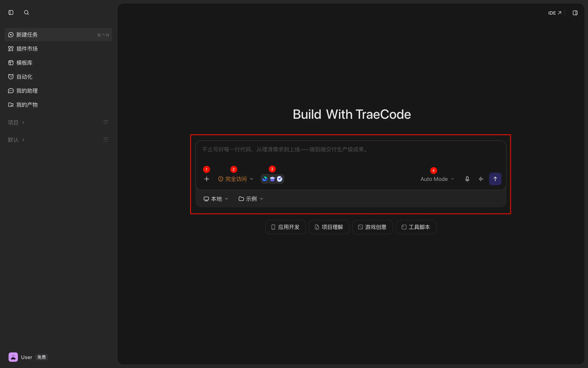Click the plus attachment icon
Viewport: 588px width, 368px height.
click(206, 179)
